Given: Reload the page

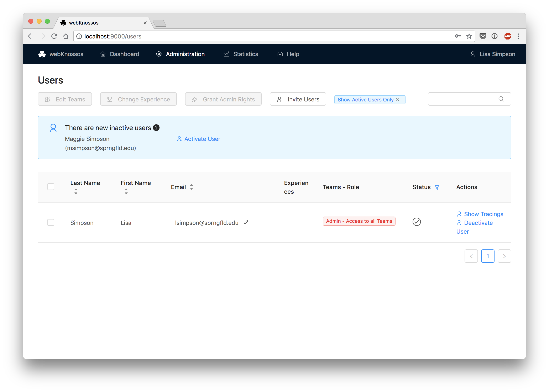Looking at the screenshot, I should pyautogui.click(x=54, y=36).
